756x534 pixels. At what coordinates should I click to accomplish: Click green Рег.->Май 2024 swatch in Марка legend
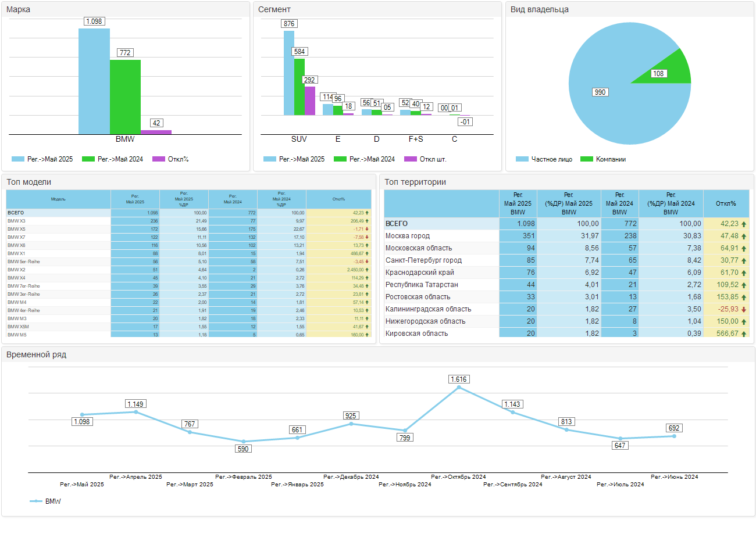click(x=88, y=159)
